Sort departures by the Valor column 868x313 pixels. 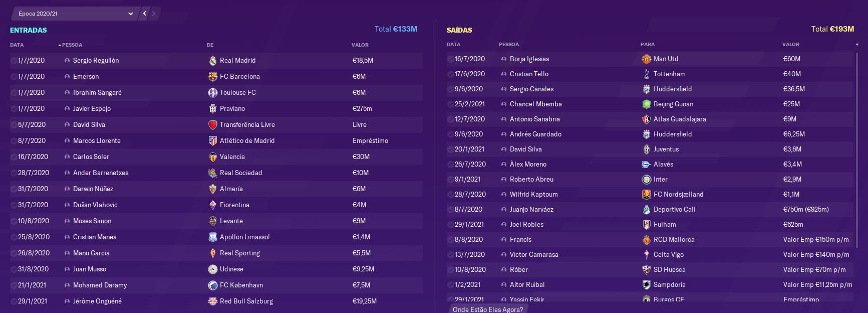click(791, 45)
